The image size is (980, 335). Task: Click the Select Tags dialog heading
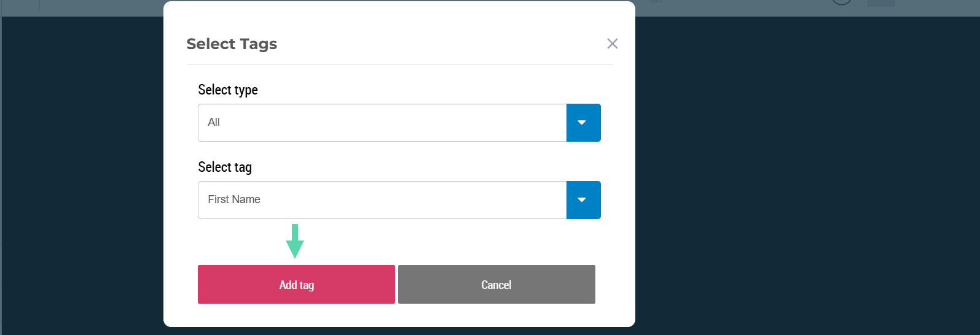tap(232, 44)
